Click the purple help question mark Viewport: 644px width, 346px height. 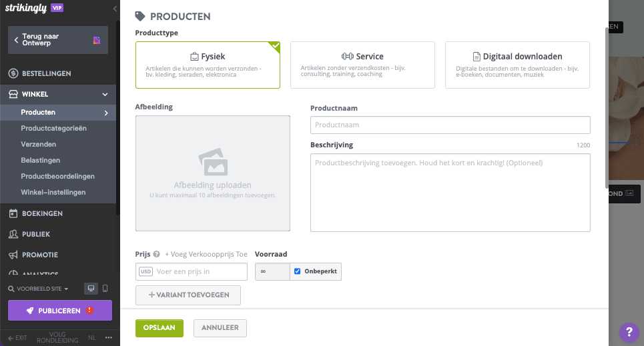(x=629, y=331)
